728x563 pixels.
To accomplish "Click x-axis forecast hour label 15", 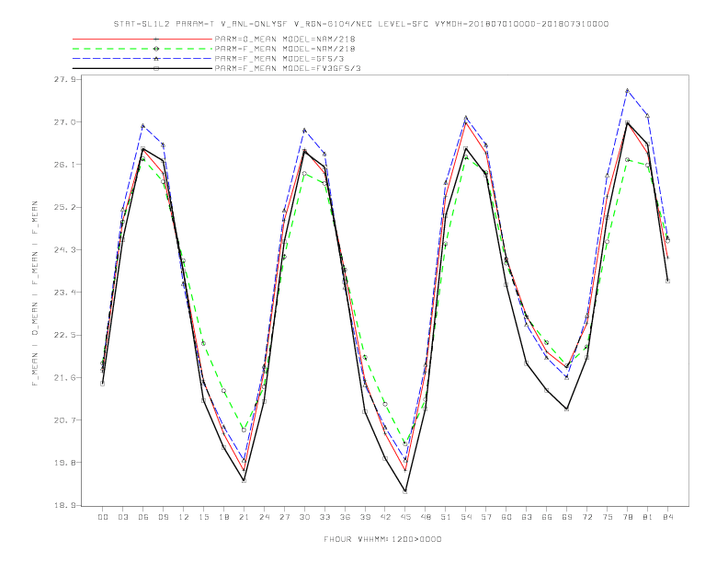I will [x=203, y=517].
